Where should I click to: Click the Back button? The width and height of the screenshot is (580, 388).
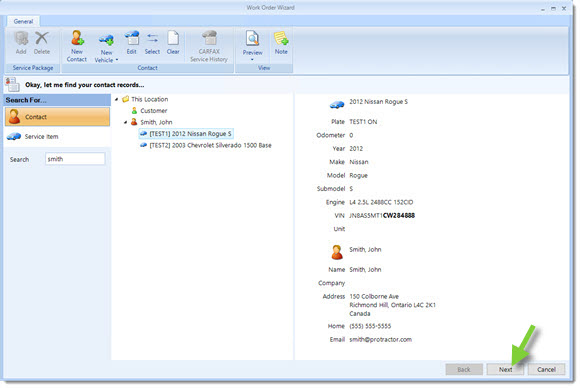(464, 370)
